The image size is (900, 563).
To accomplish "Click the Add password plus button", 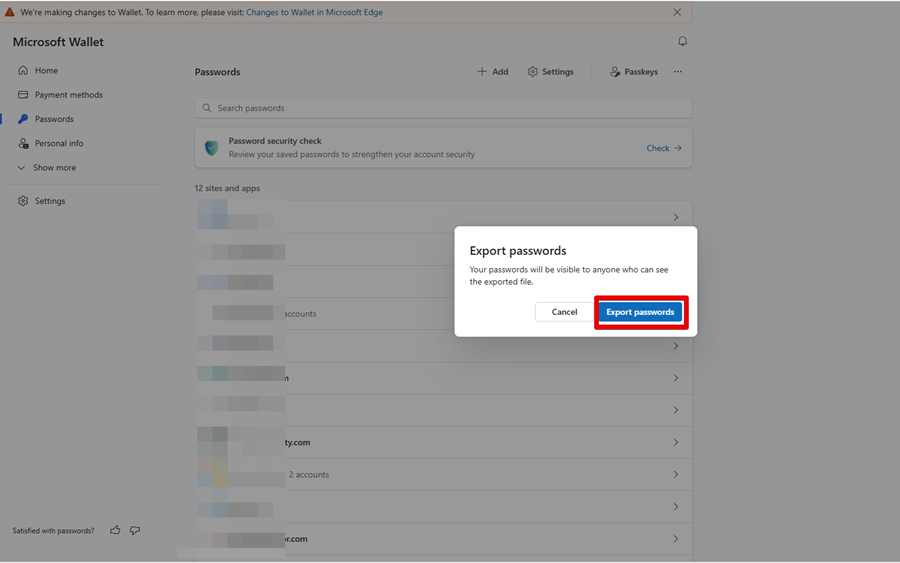I will coord(492,72).
